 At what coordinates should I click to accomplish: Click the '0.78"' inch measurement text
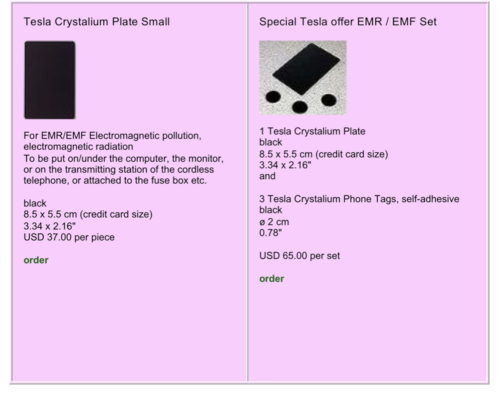(270, 233)
